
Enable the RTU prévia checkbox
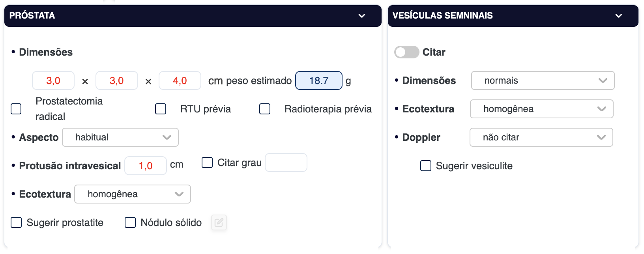click(x=161, y=109)
